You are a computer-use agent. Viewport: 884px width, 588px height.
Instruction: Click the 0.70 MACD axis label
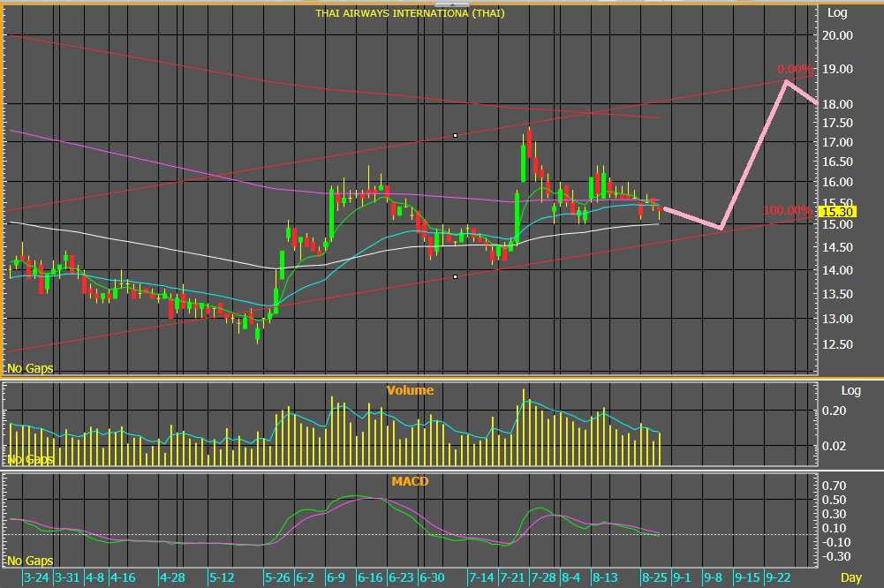tap(834, 486)
